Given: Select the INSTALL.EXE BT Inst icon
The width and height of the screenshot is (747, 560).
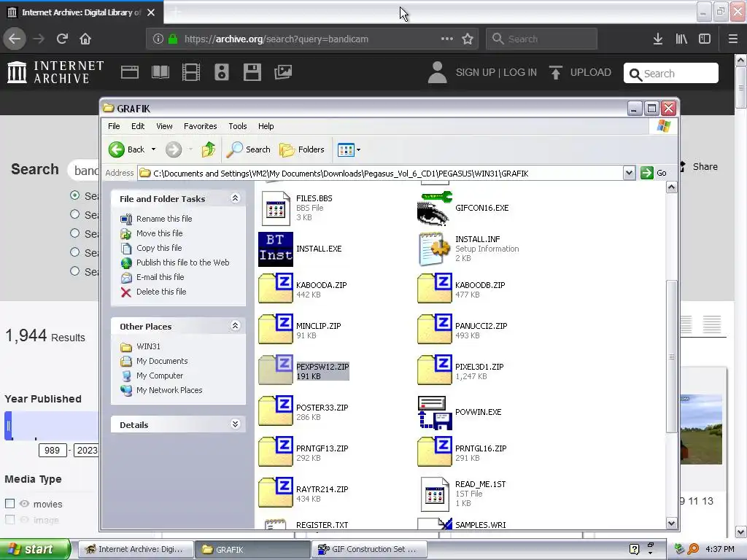Looking at the screenshot, I should (x=275, y=249).
